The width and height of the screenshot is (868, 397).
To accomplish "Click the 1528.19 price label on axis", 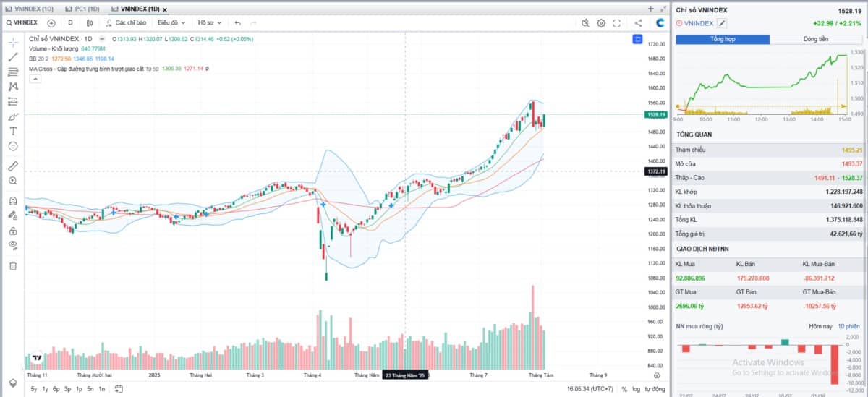I will pyautogui.click(x=655, y=114).
